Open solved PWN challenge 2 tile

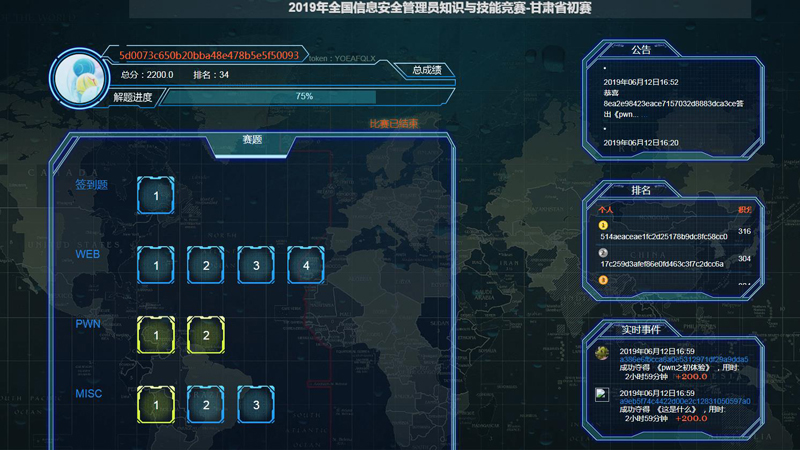pyautogui.click(x=206, y=335)
